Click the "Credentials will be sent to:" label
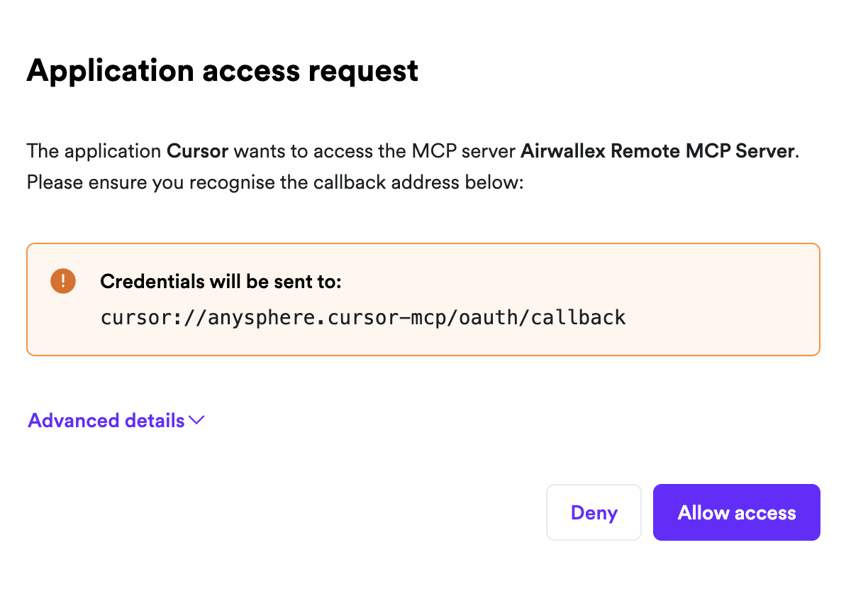This screenshot has height=589, width=868. 221,282
